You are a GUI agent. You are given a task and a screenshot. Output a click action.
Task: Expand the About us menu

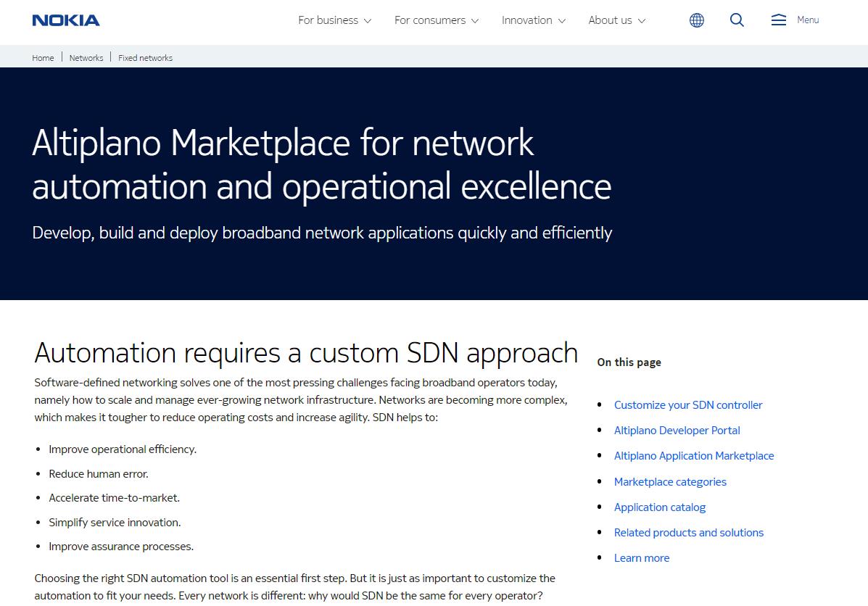click(616, 20)
